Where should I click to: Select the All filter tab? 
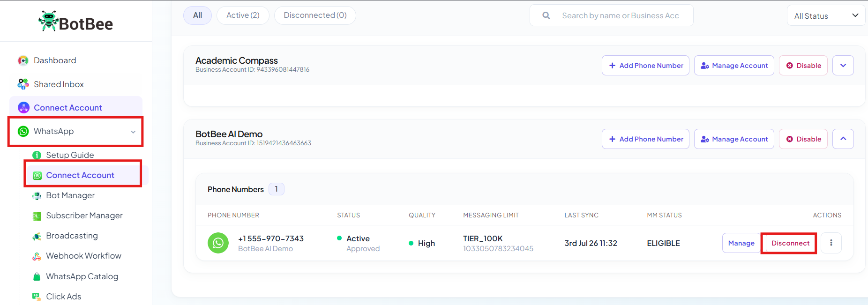(197, 15)
